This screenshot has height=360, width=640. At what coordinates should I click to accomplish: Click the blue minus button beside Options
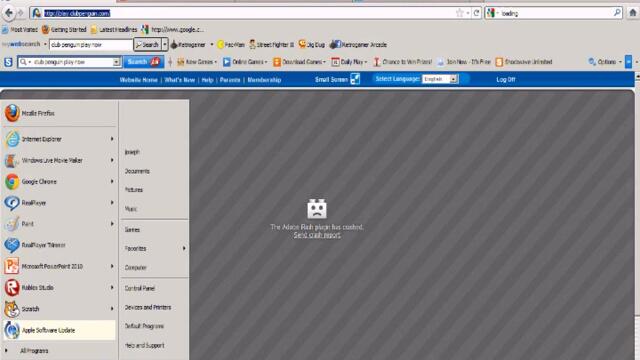click(629, 62)
